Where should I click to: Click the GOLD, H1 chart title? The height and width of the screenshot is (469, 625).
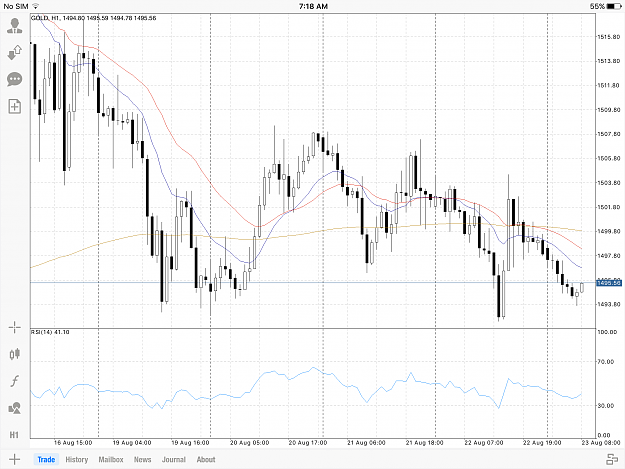coord(45,18)
